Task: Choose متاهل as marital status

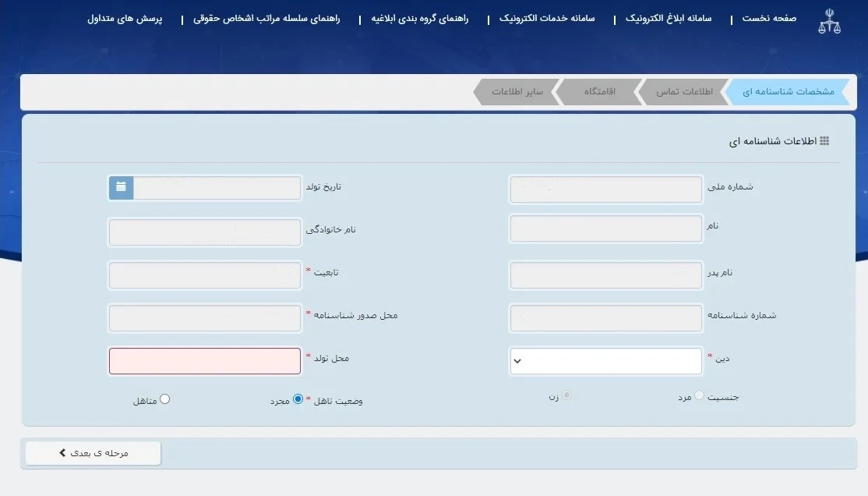Action: tap(164, 398)
